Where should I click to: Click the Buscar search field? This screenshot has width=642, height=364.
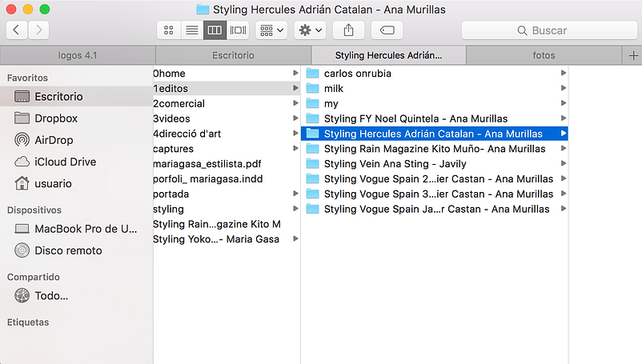point(548,30)
